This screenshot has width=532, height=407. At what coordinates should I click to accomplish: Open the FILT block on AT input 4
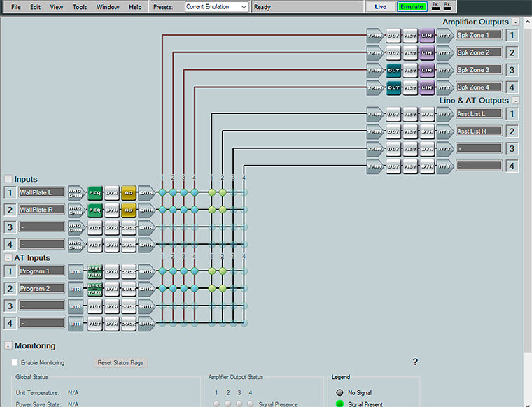pos(95,324)
